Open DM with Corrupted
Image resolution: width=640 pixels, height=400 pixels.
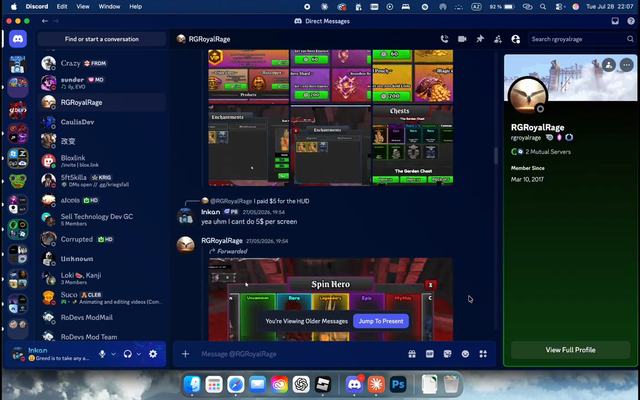tap(102, 239)
